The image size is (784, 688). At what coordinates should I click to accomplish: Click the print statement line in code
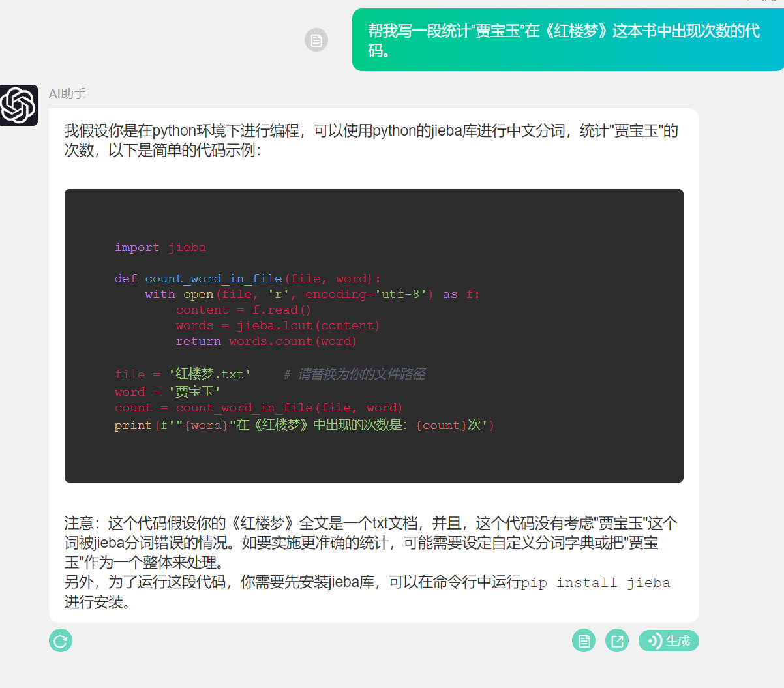304,425
